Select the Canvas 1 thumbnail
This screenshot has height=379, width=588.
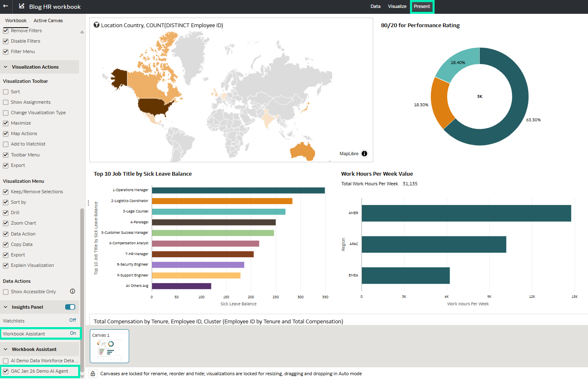point(109,346)
